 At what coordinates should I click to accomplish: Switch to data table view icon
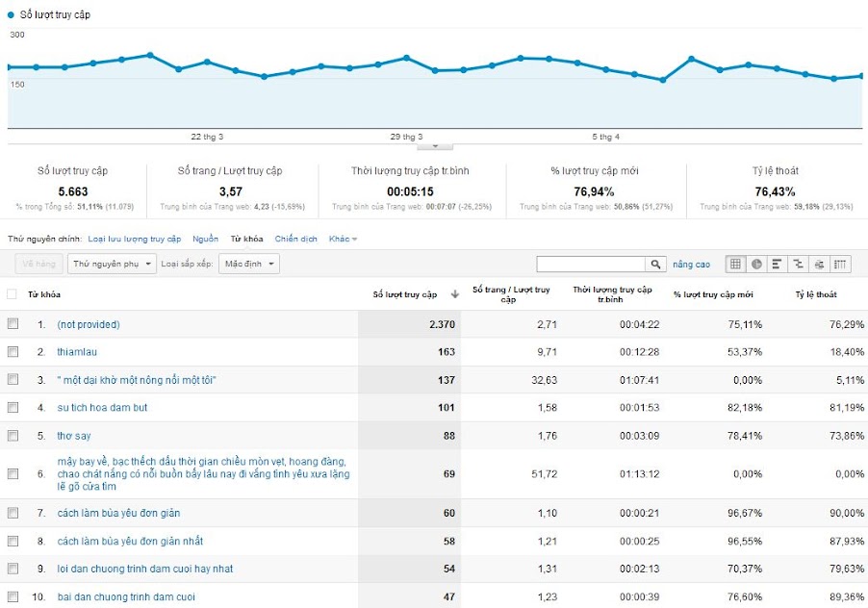pos(736,264)
